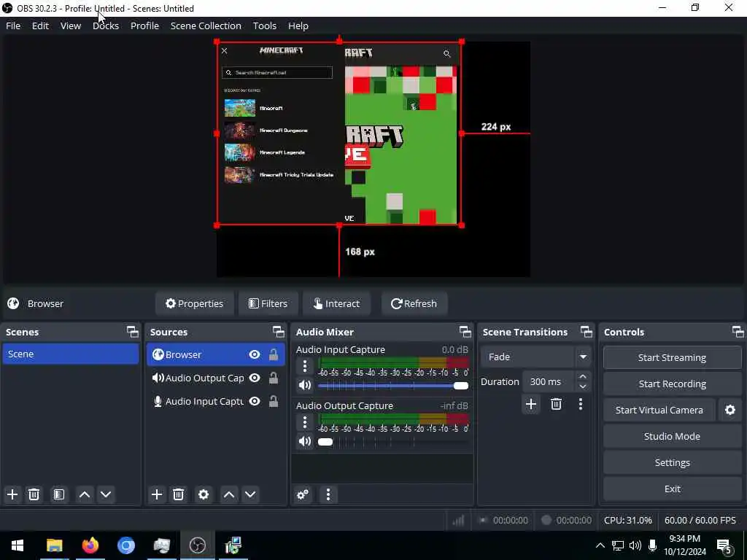Image resolution: width=747 pixels, height=560 pixels.
Task: Open Settings from Controls panel
Action: [672, 462]
